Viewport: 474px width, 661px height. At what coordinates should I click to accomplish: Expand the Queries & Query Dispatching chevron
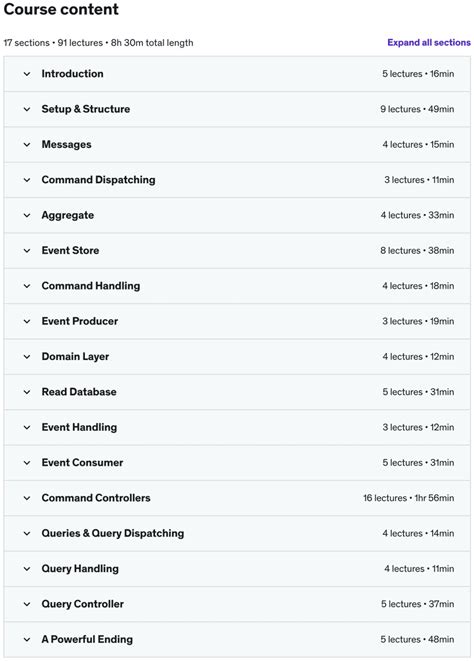27,534
